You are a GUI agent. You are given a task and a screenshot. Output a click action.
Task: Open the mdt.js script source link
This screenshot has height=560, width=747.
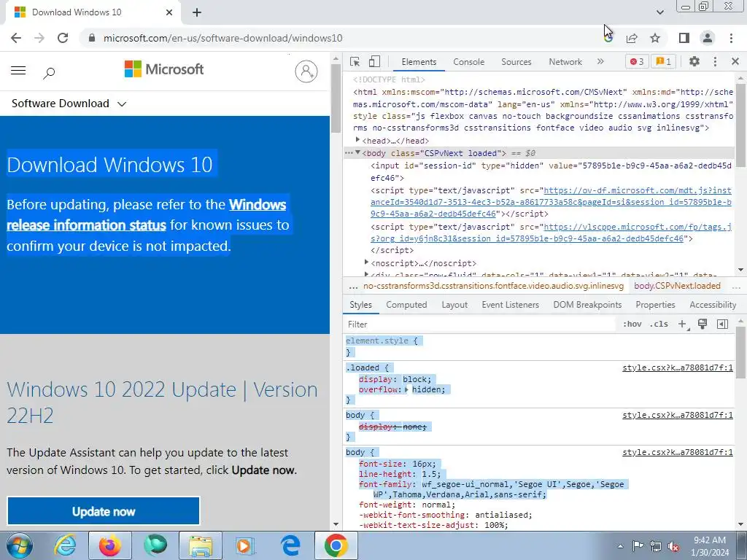point(551,202)
